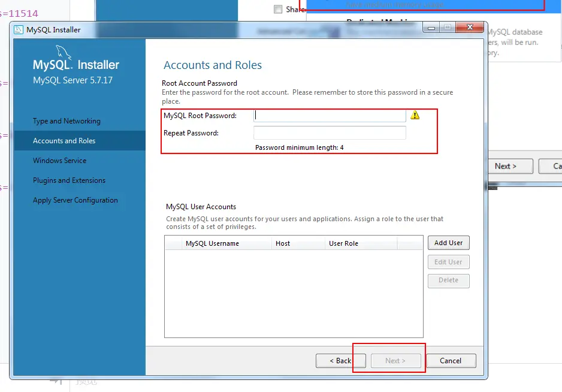Minimize the MySQL Installer window

[431, 27]
